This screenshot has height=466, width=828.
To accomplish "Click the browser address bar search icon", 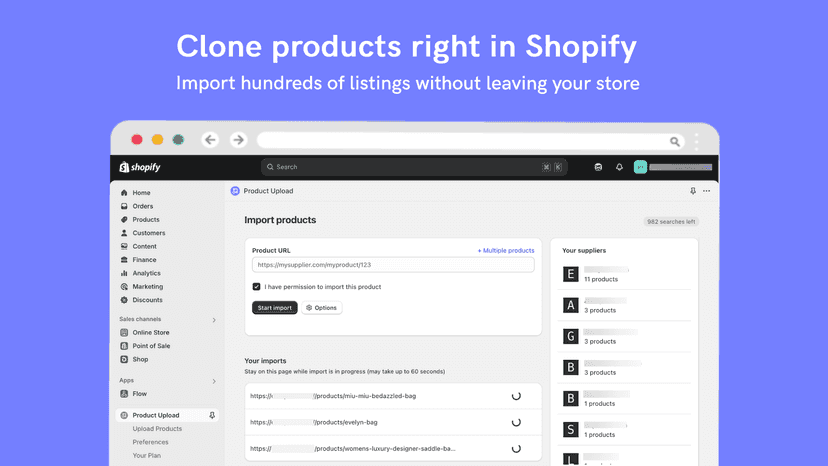I will pyautogui.click(x=674, y=142).
